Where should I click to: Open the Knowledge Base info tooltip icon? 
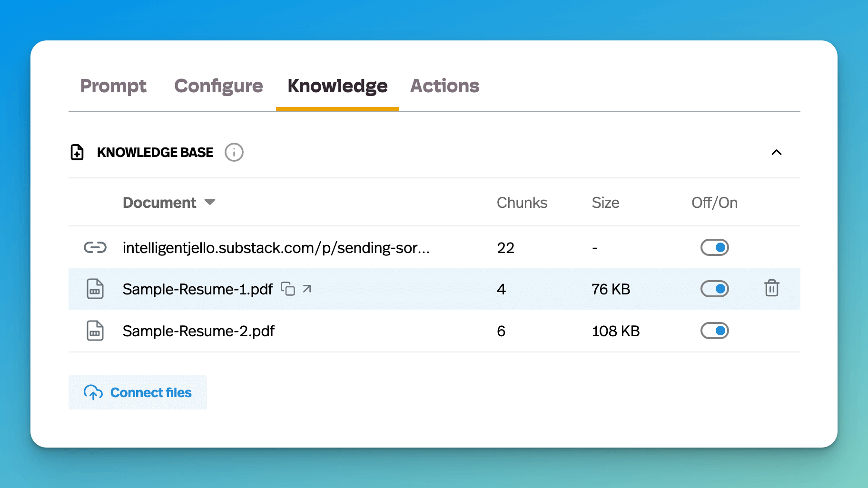(x=234, y=152)
